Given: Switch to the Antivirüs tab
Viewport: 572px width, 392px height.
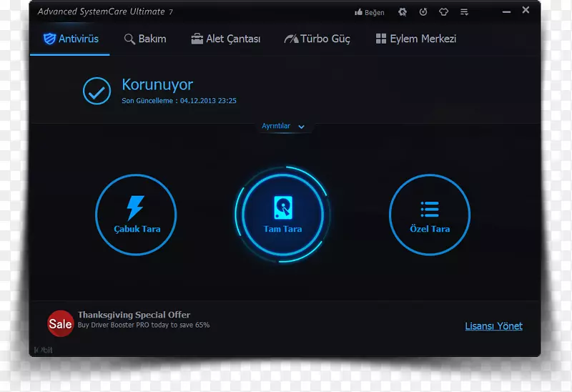Looking at the screenshot, I should pos(70,39).
